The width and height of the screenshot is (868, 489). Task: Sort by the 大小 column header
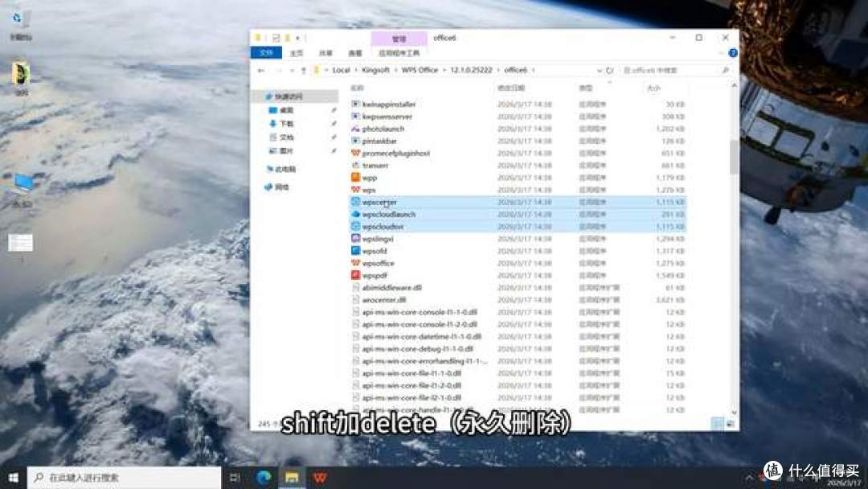tap(653, 88)
